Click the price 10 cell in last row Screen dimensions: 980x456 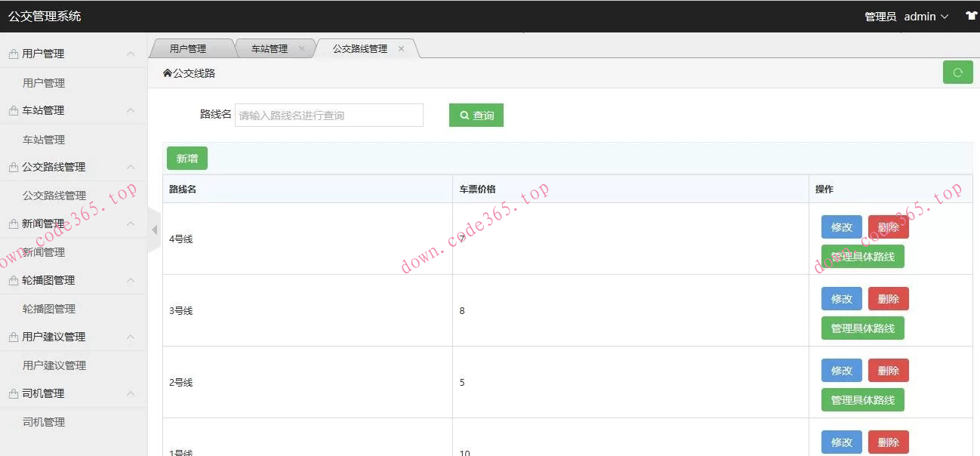[x=630, y=438]
